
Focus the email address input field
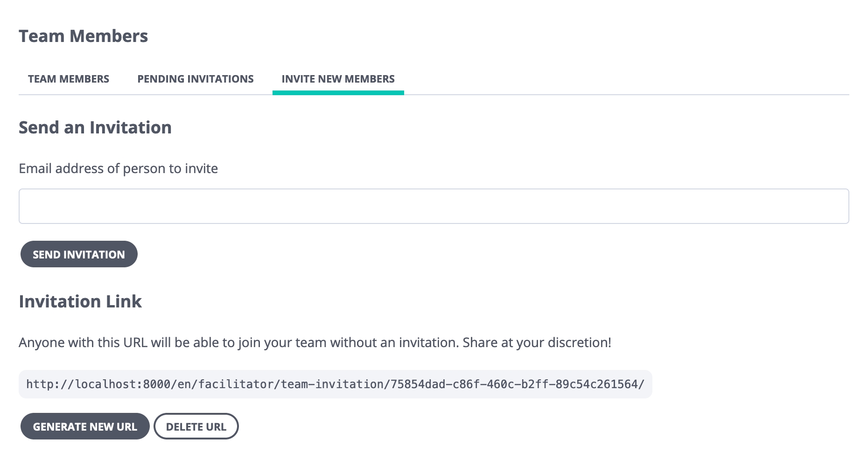pyautogui.click(x=434, y=206)
